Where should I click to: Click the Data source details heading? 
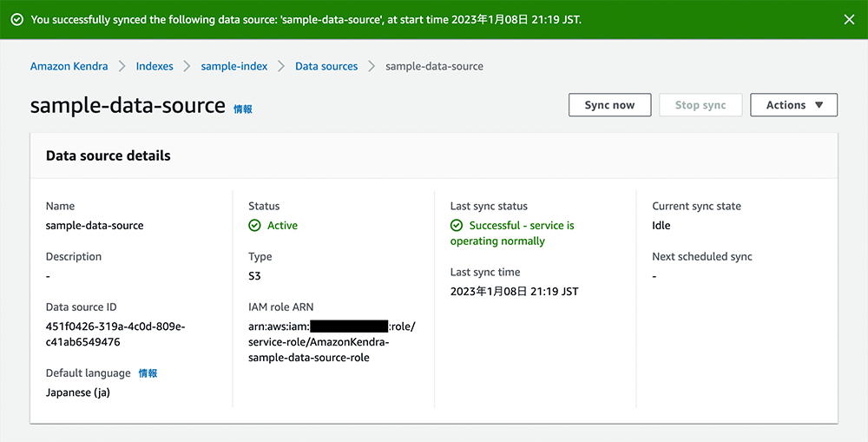[x=108, y=155]
